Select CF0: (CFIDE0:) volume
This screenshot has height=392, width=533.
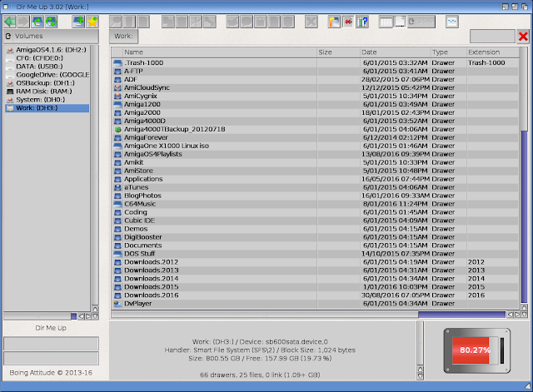47,58
